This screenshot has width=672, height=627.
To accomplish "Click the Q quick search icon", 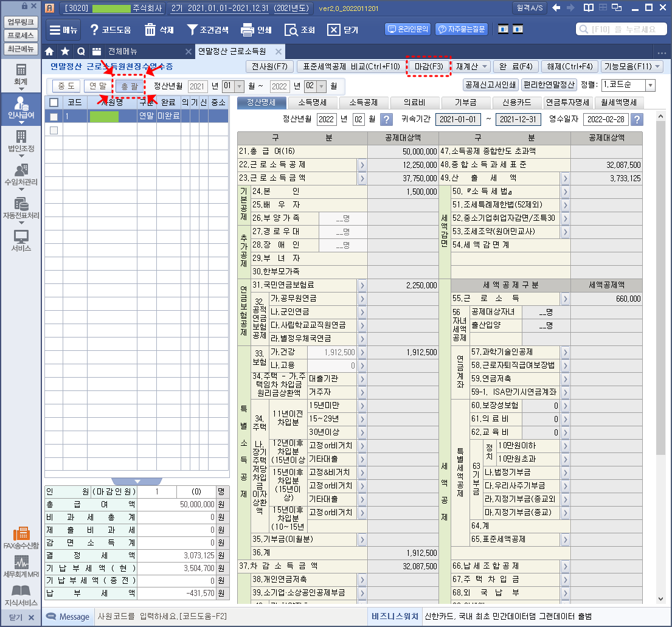I will 81,52.
